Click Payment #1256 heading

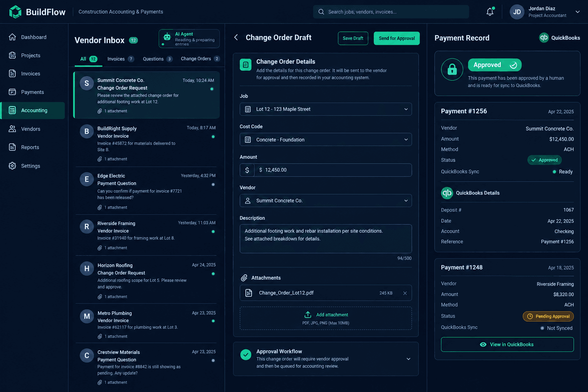(x=464, y=111)
